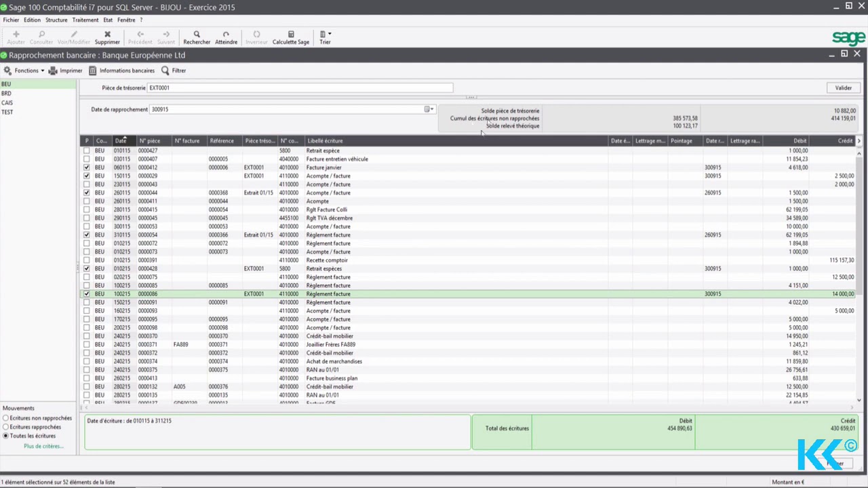Open the Edition menu
Screen dimensions: 868x488
click(33, 20)
